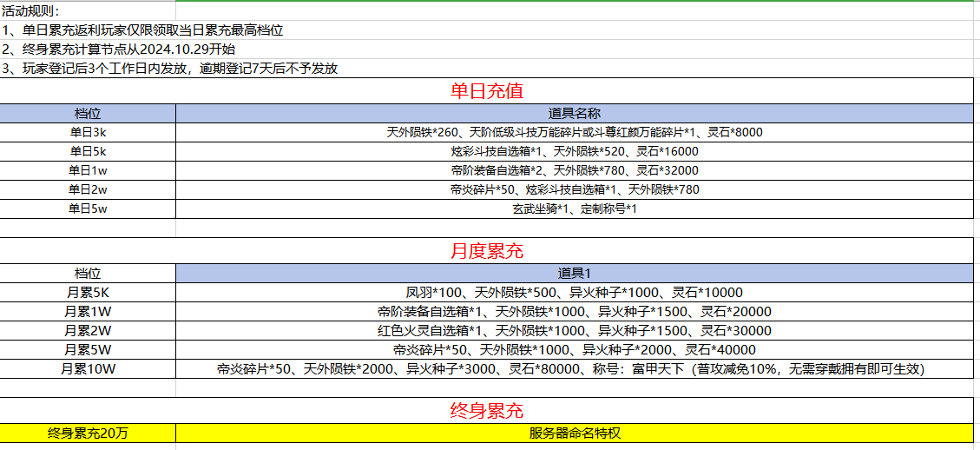Click the red 月度累充 section header

click(487, 251)
